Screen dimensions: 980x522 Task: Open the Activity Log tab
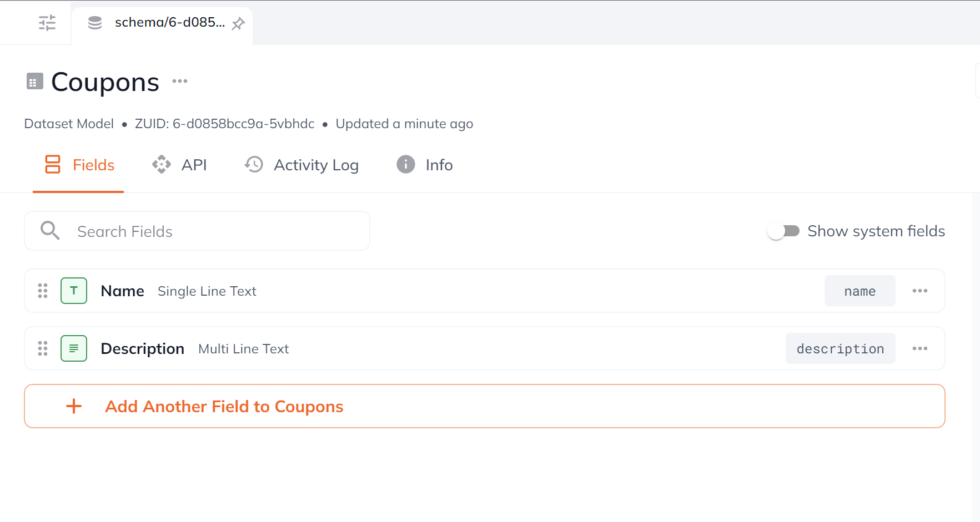(301, 165)
